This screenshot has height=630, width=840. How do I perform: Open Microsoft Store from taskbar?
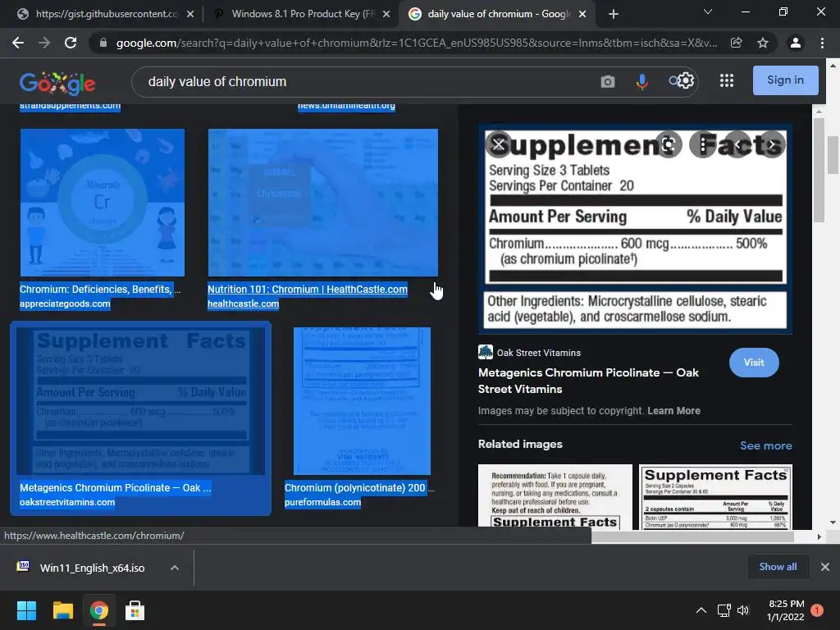point(135,610)
